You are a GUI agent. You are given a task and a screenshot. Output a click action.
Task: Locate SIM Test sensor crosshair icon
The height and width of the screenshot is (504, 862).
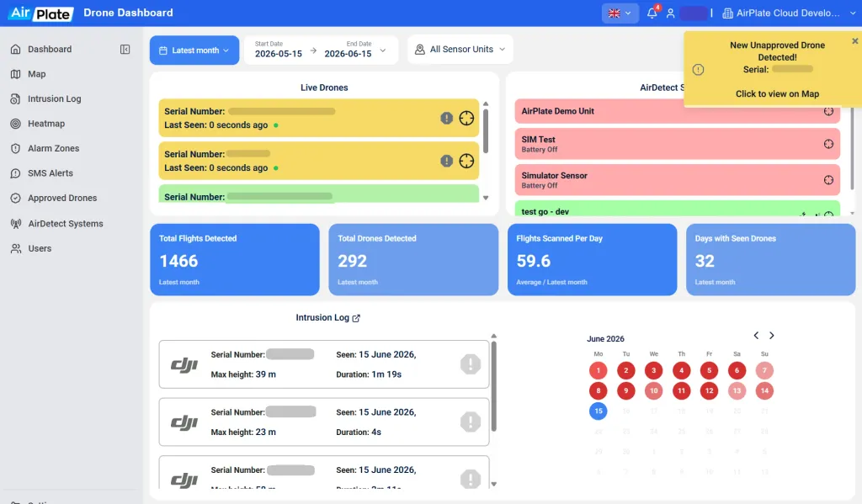828,144
